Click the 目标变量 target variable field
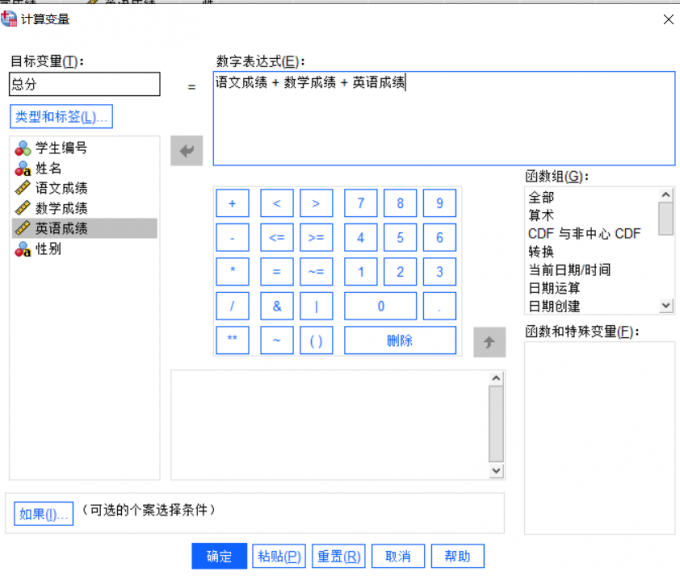The image size is (680, 576). click(x=85, y=84)
